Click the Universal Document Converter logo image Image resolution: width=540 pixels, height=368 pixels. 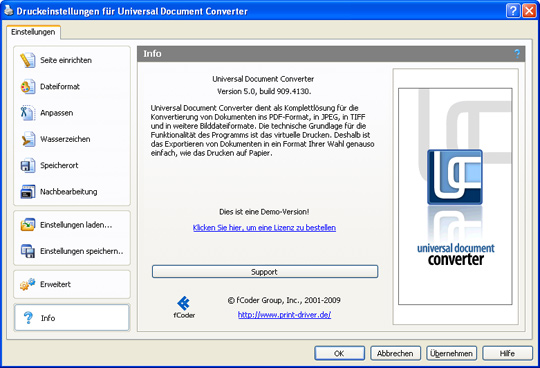point(455,197)
